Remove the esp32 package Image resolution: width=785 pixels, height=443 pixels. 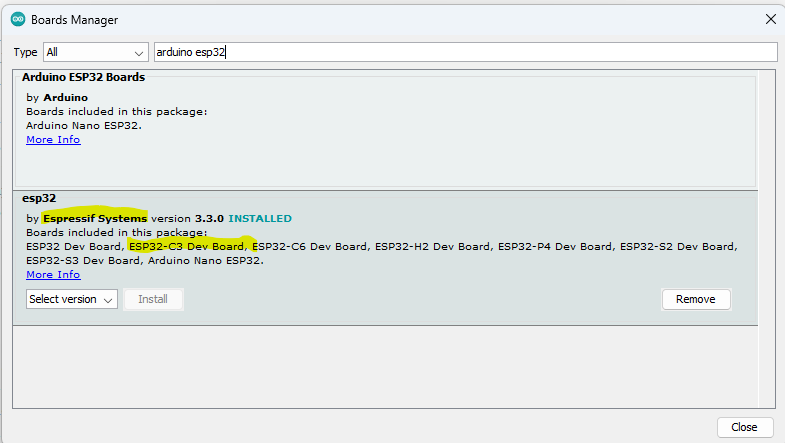[x=696, y=299]
